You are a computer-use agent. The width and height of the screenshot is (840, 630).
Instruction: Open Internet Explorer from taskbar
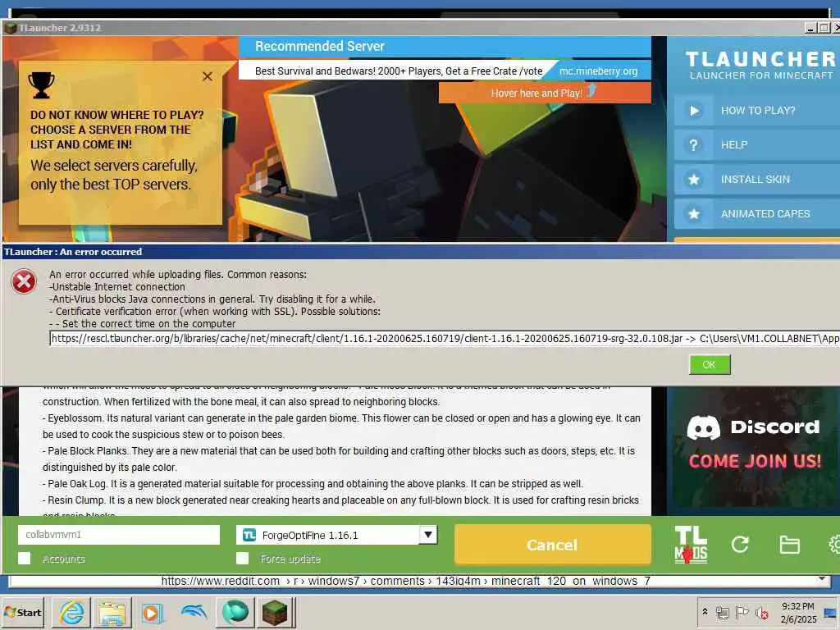pyautogui.click(x=72, y=612)
